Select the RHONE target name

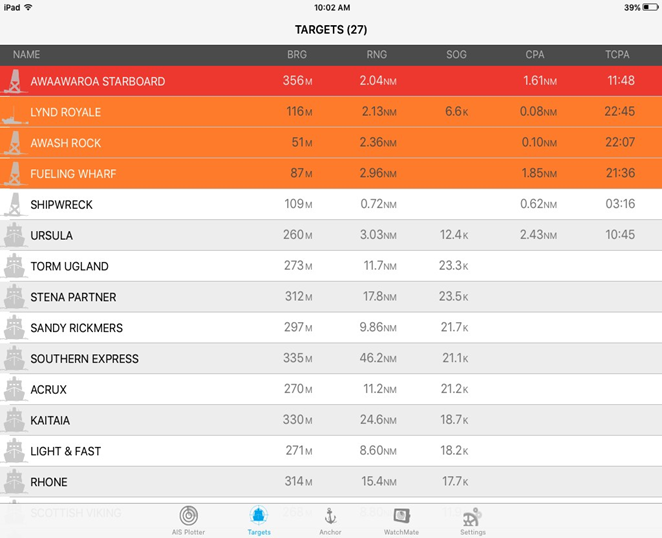(x=49, y=482)
